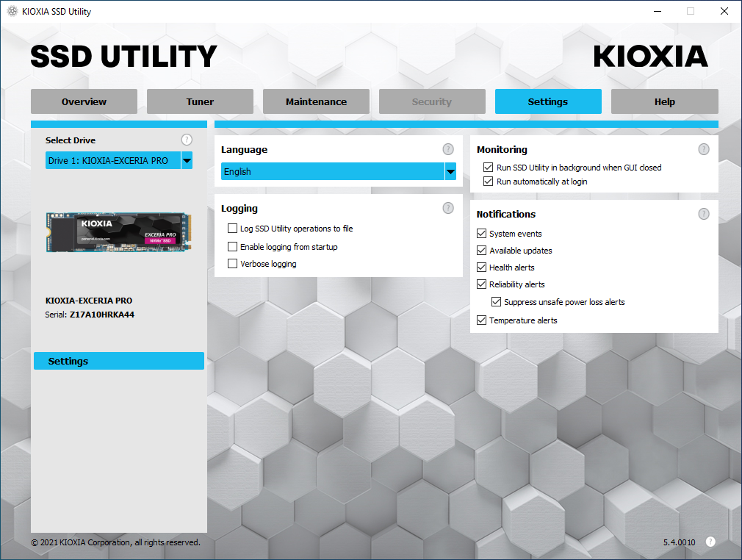Click the KIOXIA EXCERIA PRO drive image
The width and height of the screenshot is (742, 560).
tap(119, 232)
